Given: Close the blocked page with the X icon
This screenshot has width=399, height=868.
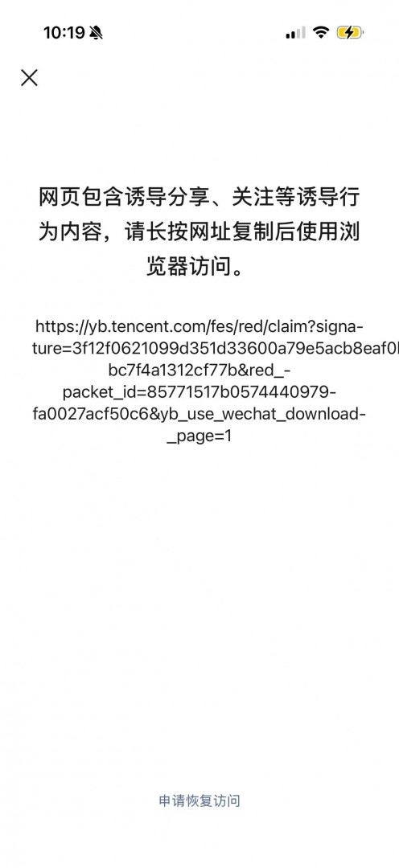Looking at the screenshot, I should tap(30, 77).
